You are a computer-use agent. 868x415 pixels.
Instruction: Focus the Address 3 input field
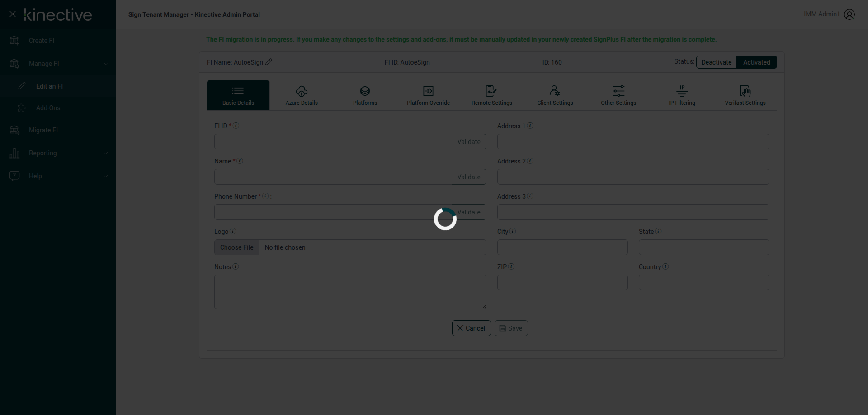[x=633, y=212]
